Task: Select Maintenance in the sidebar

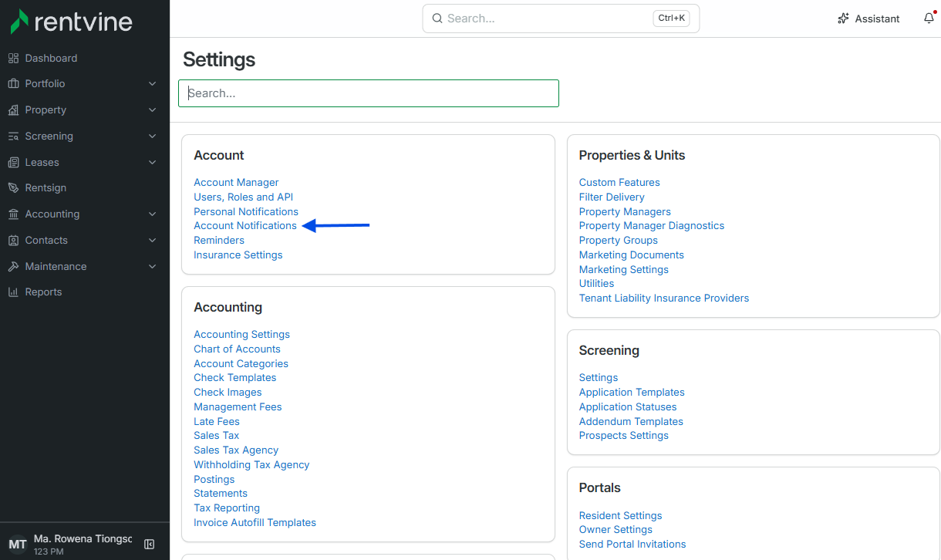Action: click(x=56, y=266)
